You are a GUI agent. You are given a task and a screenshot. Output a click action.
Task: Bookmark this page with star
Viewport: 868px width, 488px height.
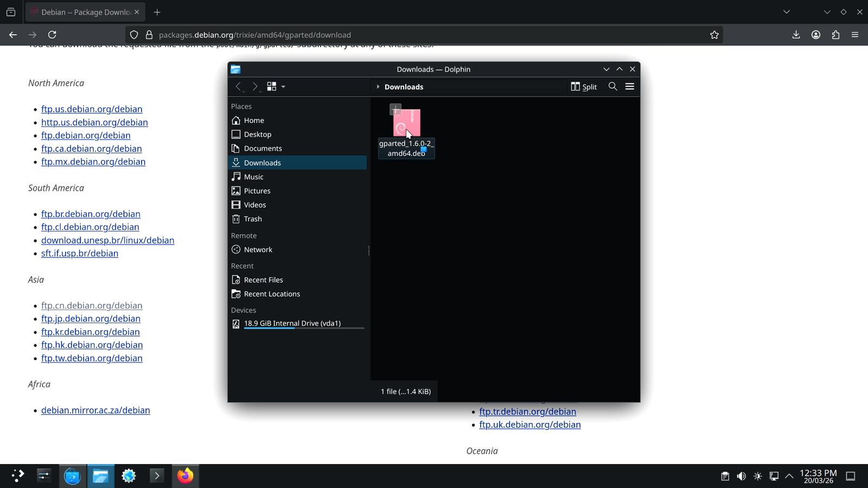pos(714,35)
